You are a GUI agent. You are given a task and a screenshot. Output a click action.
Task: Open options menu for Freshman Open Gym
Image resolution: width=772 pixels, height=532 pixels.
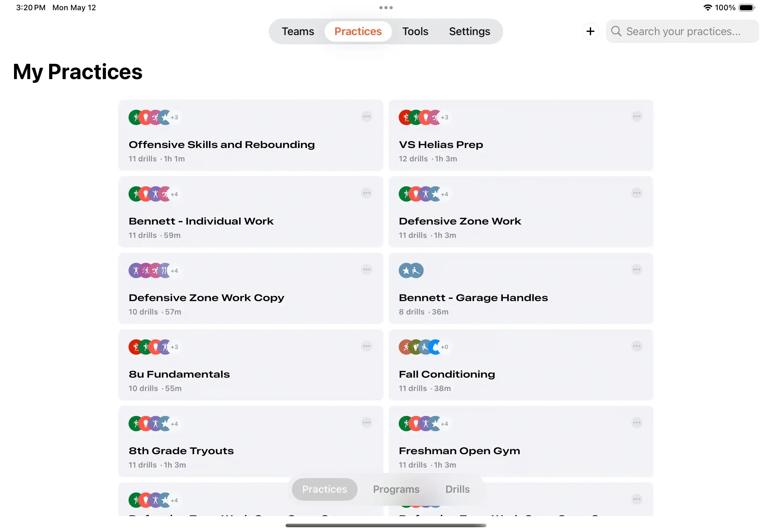point(636,423)
